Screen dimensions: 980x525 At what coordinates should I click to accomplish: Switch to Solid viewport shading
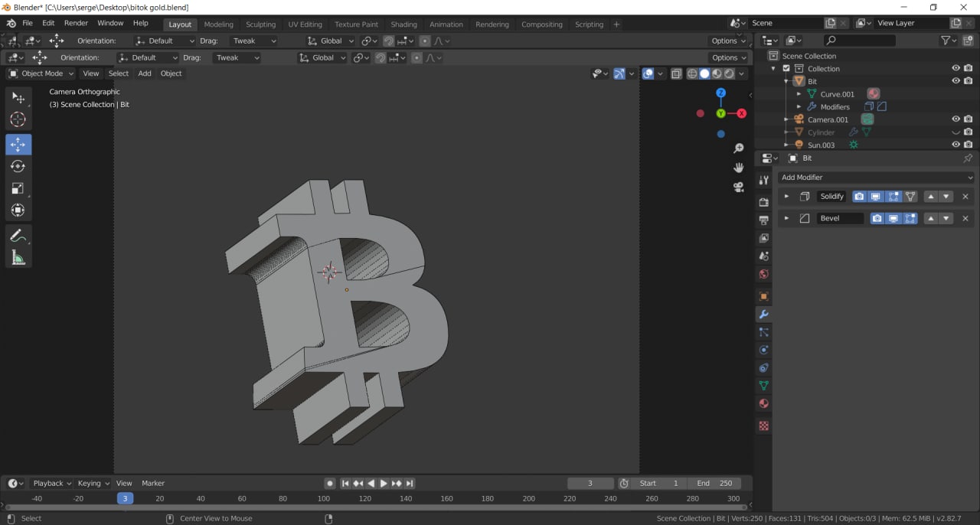click(704, 73)
